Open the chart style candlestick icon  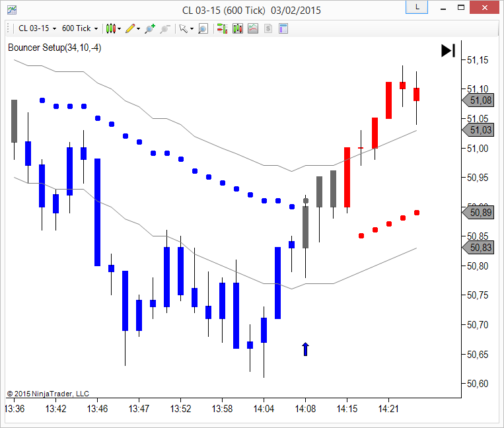(110, 28)
